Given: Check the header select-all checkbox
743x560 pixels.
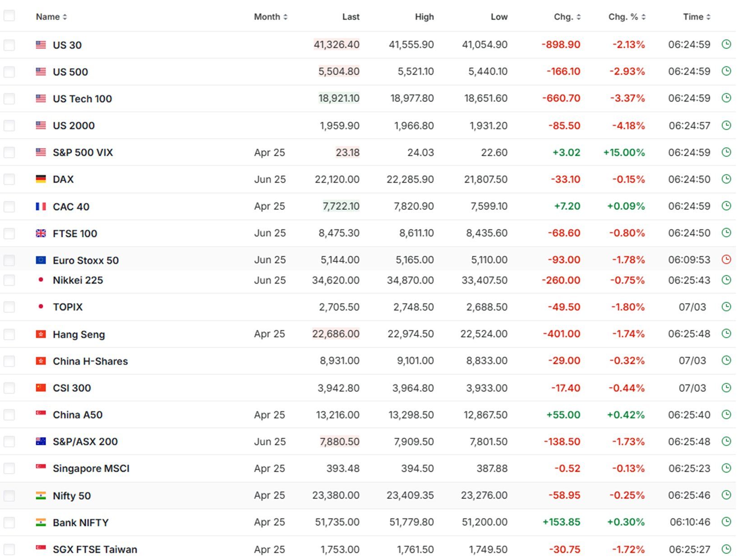Looking at the screenshot, I should [x=9, y=16].
